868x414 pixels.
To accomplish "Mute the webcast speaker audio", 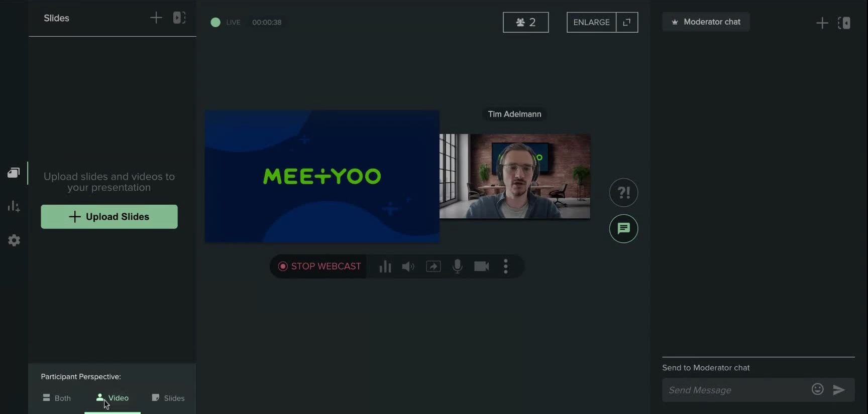I will pyautogui.click(x=408, y=266).
